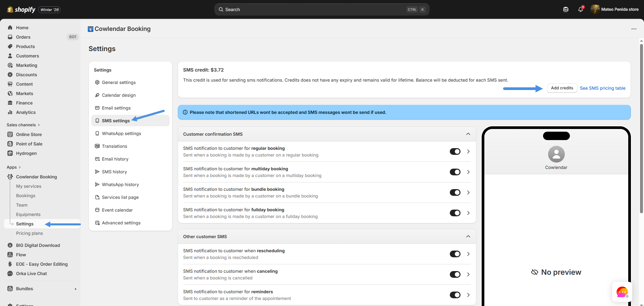The height and width of the screenshot is (306, 644).
Task: Collapse the Customer confirmation SMS section
Action: point(468,134)
